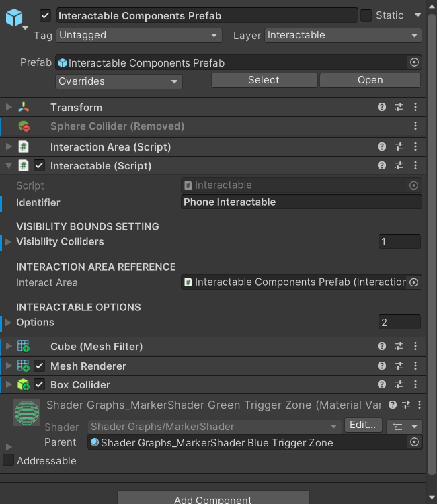Toggle GameObject active checkbox

(45, 15)
